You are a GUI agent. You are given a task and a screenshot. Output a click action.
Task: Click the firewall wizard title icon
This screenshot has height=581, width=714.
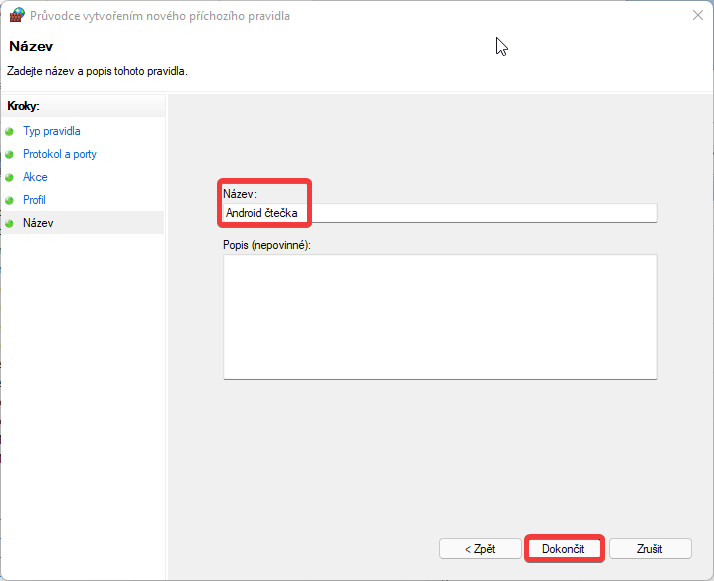coord(17,15)
